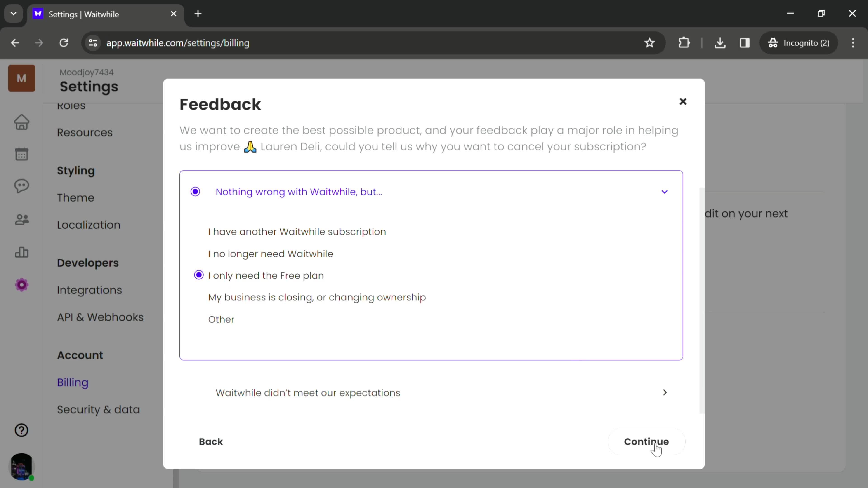Viewport: 868px width, 488px height.
Task: Click the Waitwhile favicon on the tab
Action: (x=38, y=14)
